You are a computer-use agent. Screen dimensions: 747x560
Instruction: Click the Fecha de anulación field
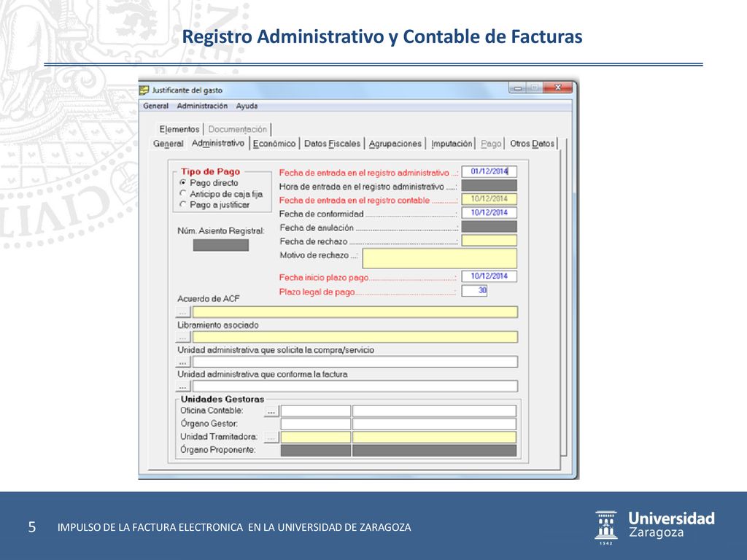point(489,227)
